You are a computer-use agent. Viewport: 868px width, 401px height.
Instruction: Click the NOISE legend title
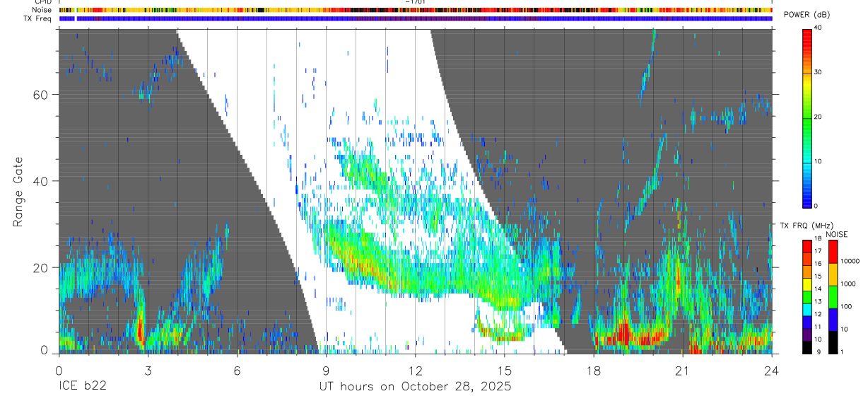837,234
